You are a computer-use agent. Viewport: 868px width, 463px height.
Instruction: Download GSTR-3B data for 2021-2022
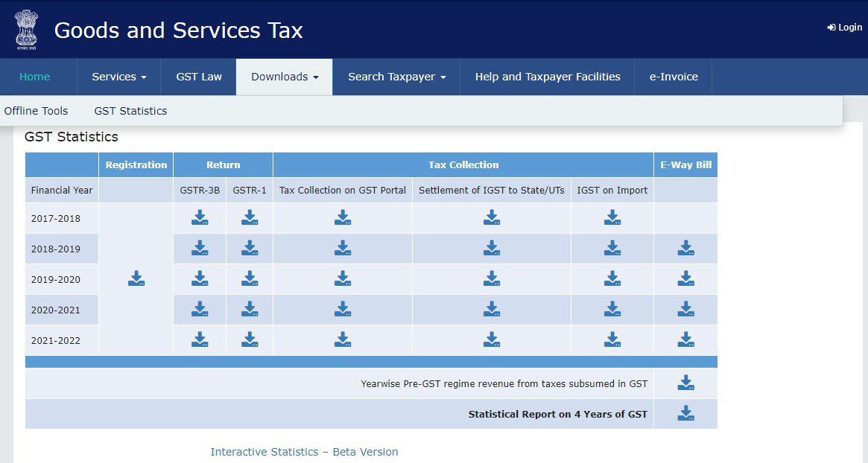click(x=199, y=339)
